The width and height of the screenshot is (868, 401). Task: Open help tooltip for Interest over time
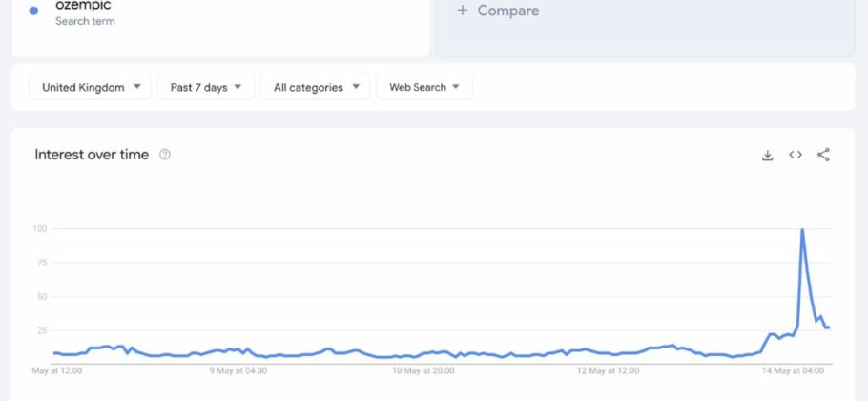pyautogui.click(x=164, y=155)
